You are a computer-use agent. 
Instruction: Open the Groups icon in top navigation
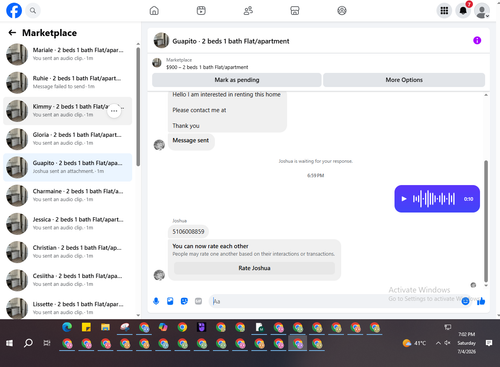(342, 11)
